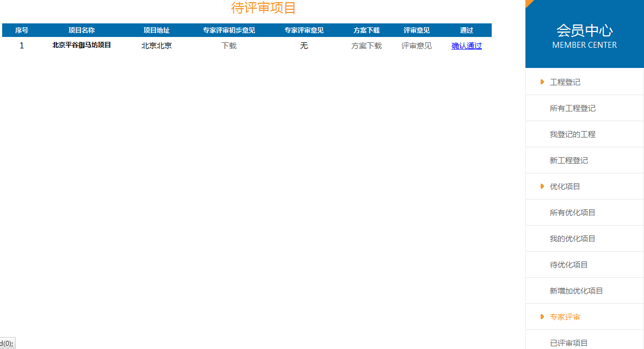Click 确认通过 to approve the project
The image size is (644, 349).
tap(466, 46)
